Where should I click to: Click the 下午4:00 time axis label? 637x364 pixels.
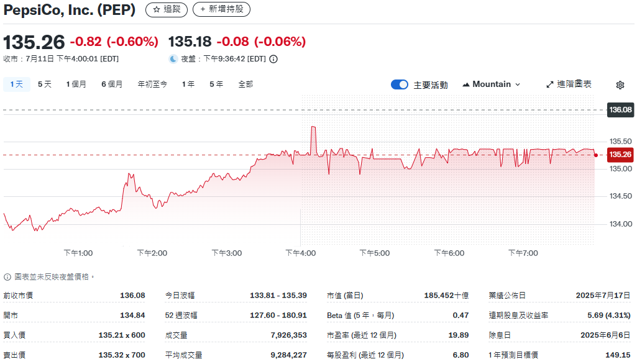point(301,253)
